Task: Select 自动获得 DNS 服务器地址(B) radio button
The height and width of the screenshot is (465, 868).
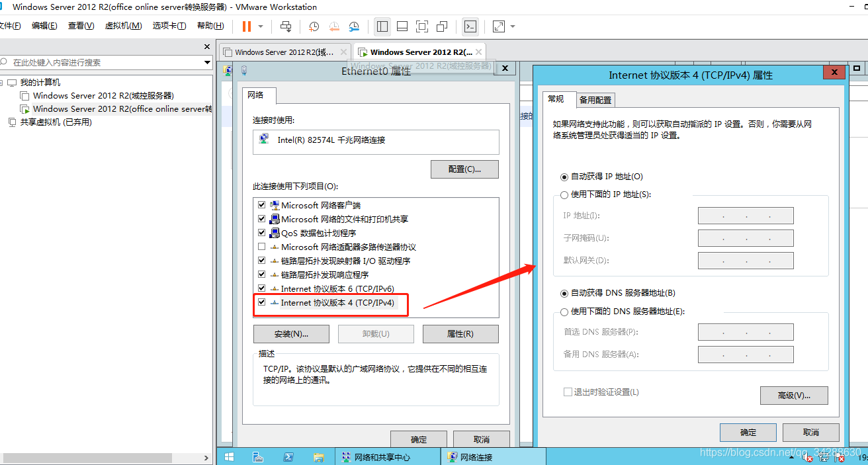Action: click(564, 293)
